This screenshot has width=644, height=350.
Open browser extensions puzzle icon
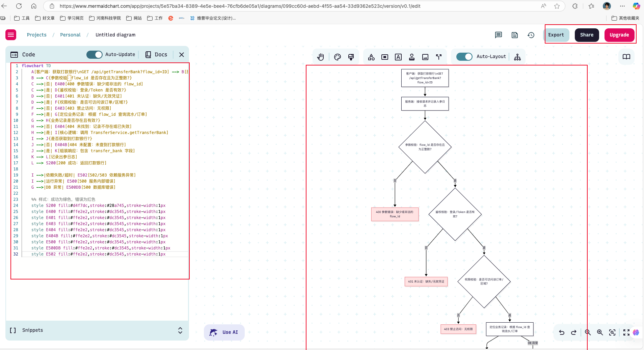coord(575,6)
